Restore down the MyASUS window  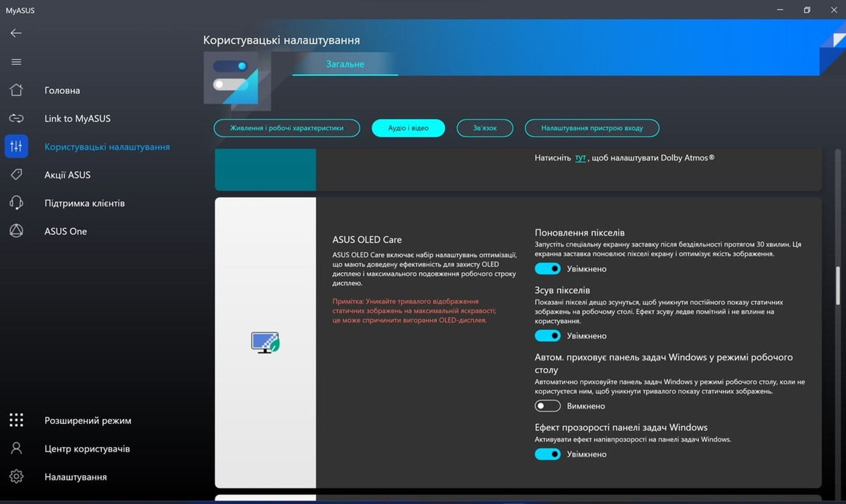(807, 10)
